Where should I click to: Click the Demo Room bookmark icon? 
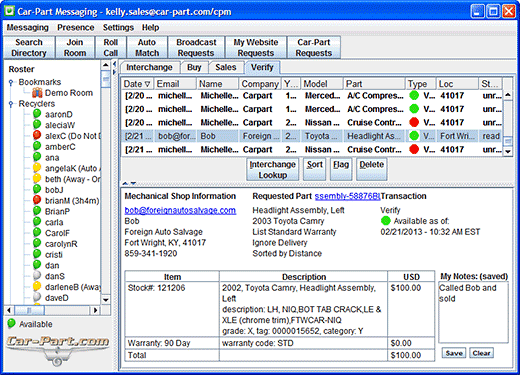coord(37,93)
